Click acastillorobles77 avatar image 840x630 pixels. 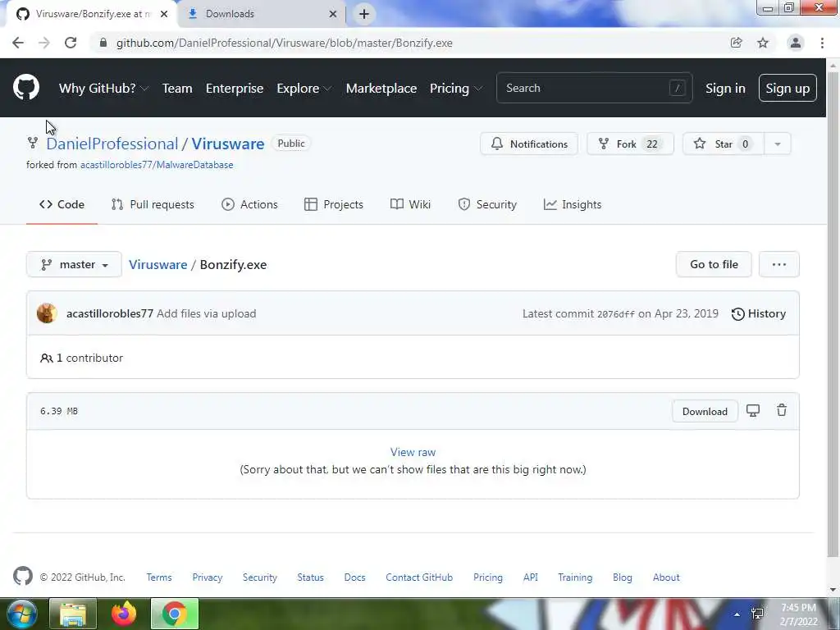click(x=47, y=313)
